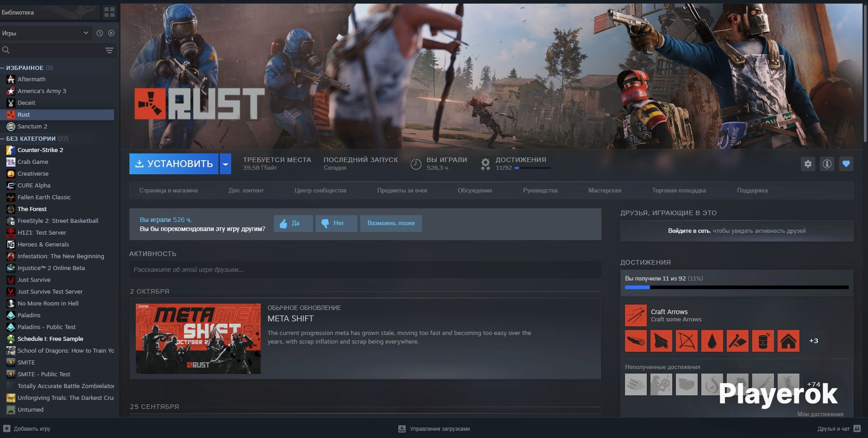Screen dimensions: 868x438
Task: Open the META SHIFT update thumbnail
Action: pos(198,339)
